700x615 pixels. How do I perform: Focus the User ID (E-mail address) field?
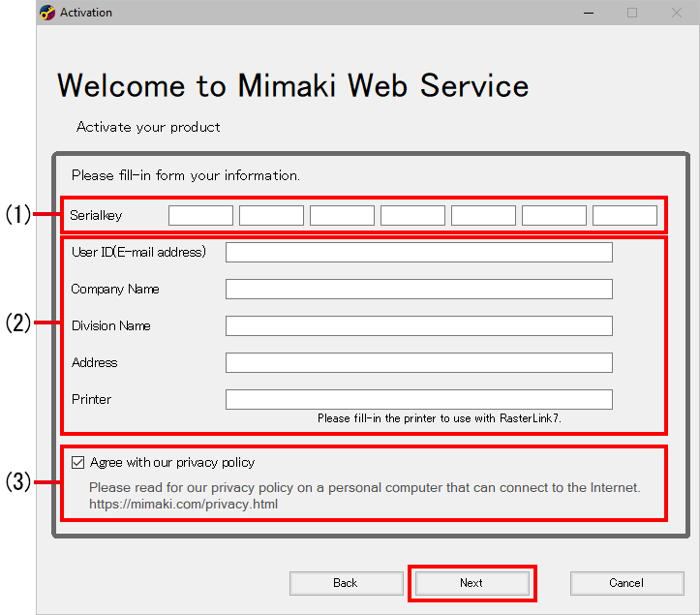tap(419, 253)
